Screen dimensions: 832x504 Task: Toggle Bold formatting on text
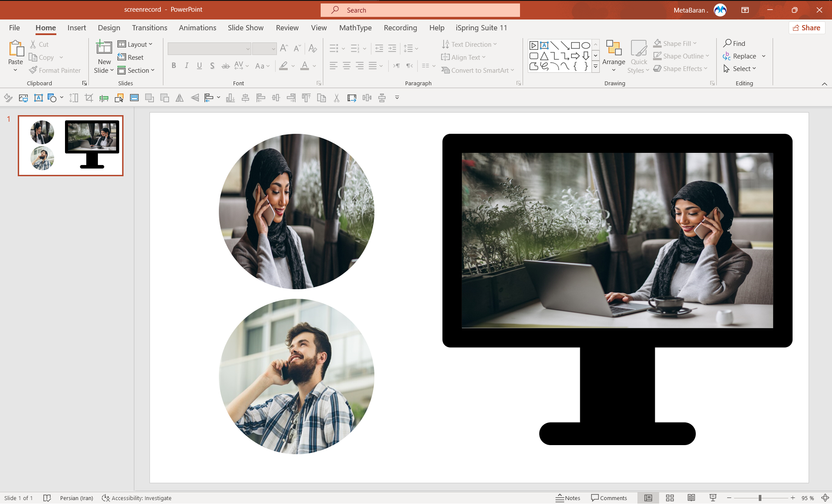[173, 65]
